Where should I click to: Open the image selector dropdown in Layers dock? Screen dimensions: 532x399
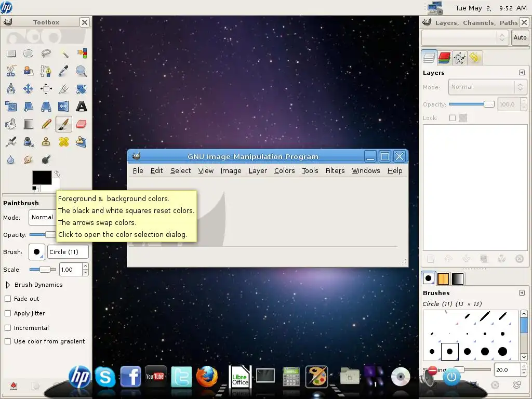[465, 37]
